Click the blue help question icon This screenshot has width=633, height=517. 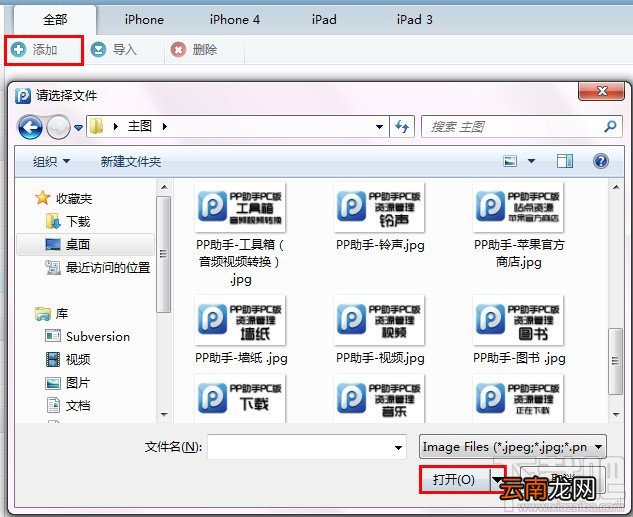(601, 161)
